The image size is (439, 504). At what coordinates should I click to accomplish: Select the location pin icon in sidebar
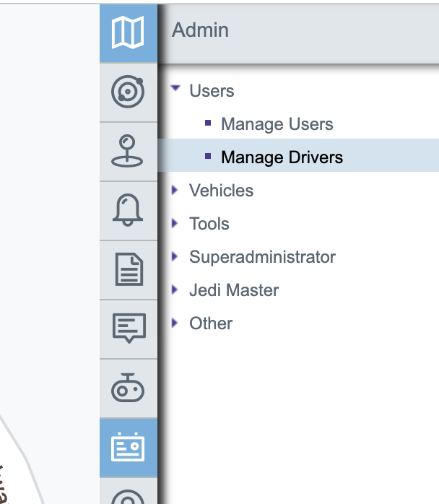coord(128,151)
